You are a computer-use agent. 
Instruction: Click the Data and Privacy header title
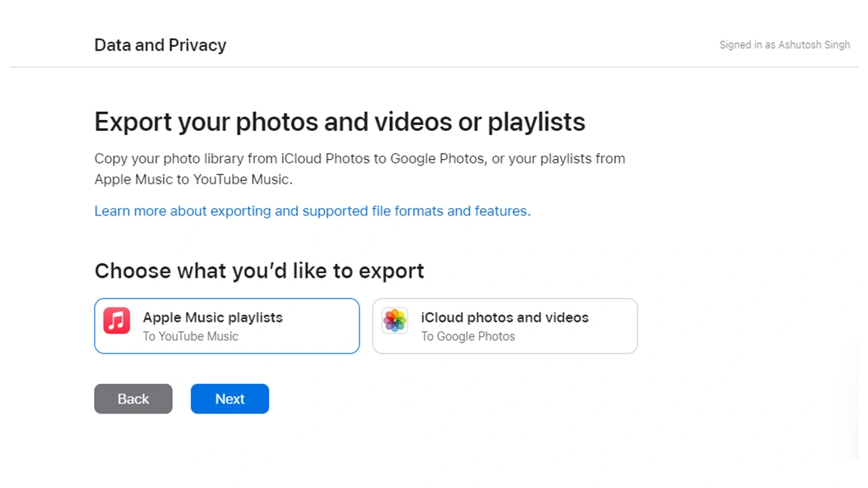click(x=161, y=45)
